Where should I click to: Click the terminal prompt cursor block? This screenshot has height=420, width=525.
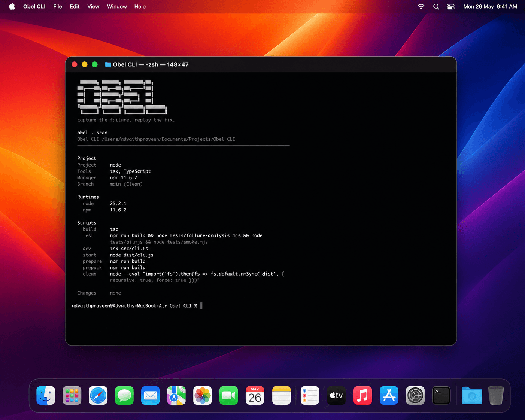(x=201, y=306)
